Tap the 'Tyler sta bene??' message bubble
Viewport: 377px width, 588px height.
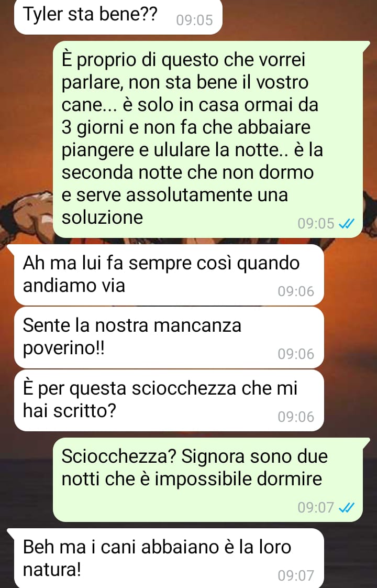[x=118, y=16]
